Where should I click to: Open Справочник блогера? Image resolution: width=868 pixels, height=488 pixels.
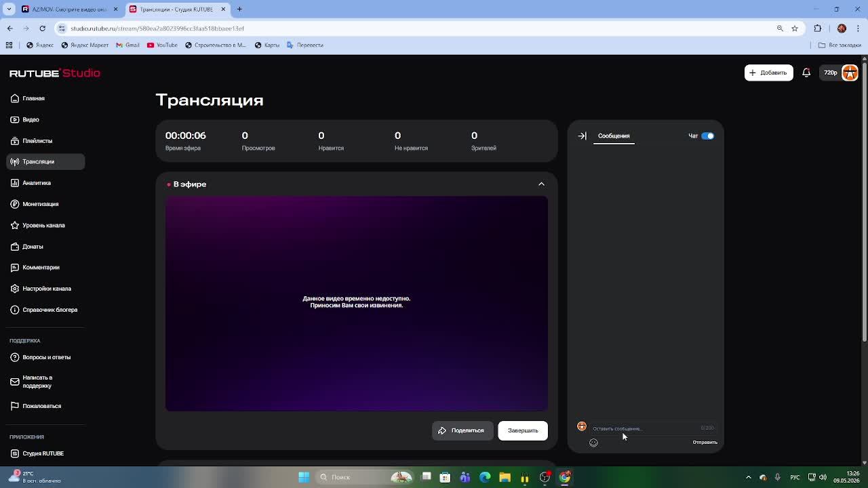click(44, 310)
